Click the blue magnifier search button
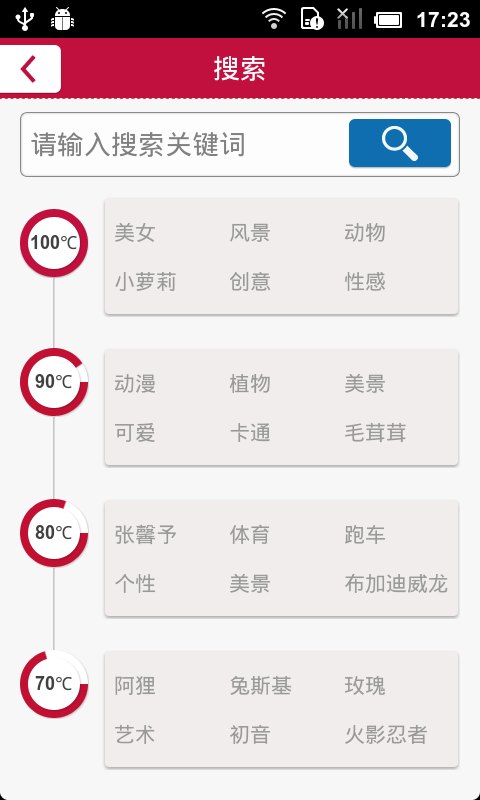This screenshot has height=800, width=480. pos(400,143)
